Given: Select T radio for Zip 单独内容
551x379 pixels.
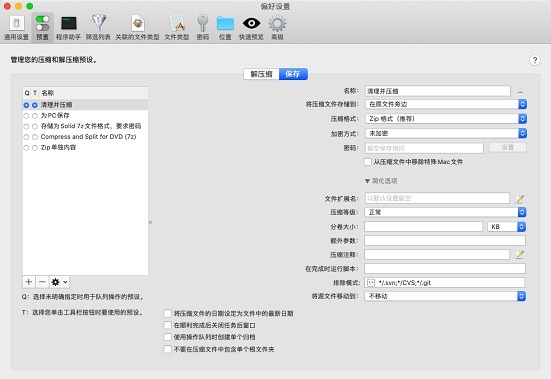Looking at the screenshot, I should [x=34, y=148].
